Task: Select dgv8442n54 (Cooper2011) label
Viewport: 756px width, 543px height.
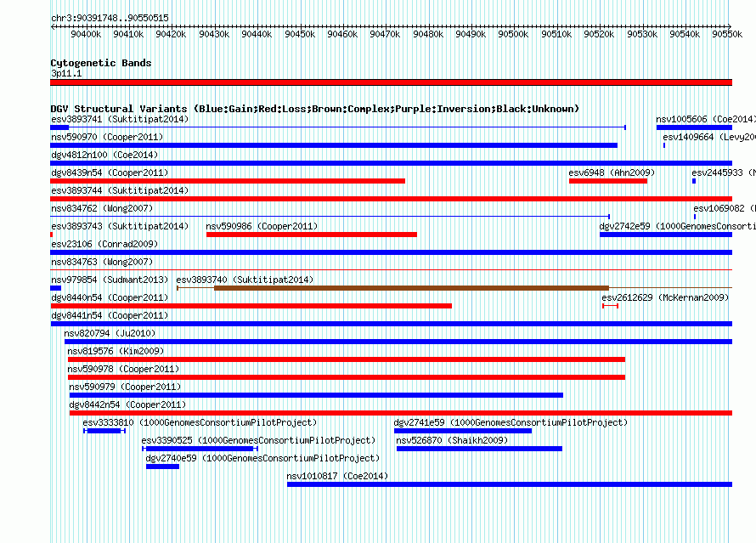Action: [x=127, y=404]
